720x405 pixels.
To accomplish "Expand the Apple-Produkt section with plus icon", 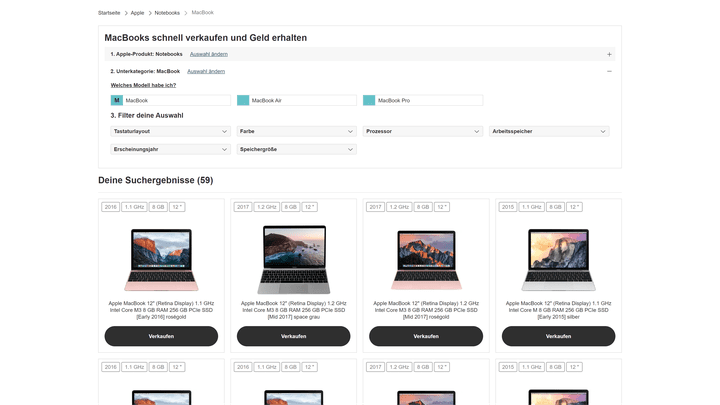I will 609,54.
